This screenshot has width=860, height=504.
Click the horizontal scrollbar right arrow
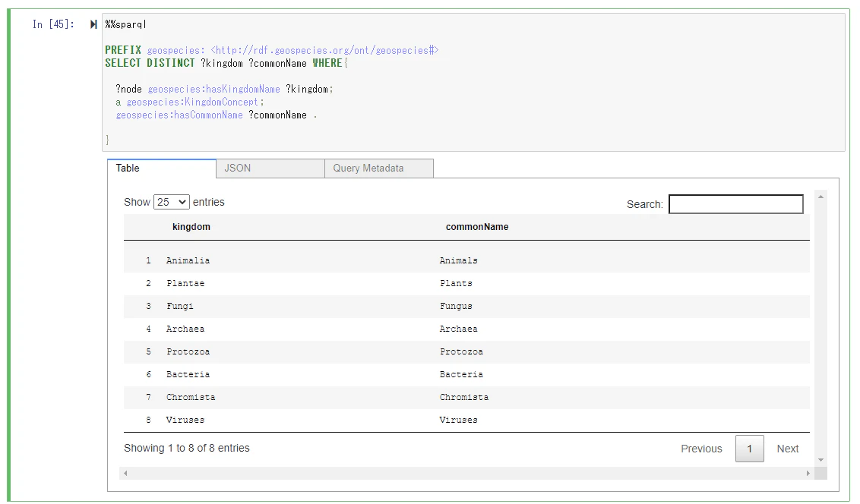(808, 474)
